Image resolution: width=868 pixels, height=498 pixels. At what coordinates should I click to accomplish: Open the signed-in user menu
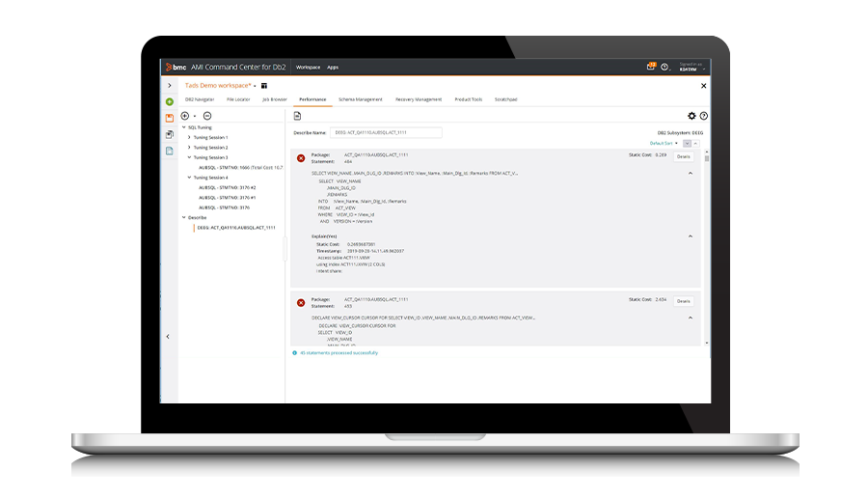[x=692, y=67]
